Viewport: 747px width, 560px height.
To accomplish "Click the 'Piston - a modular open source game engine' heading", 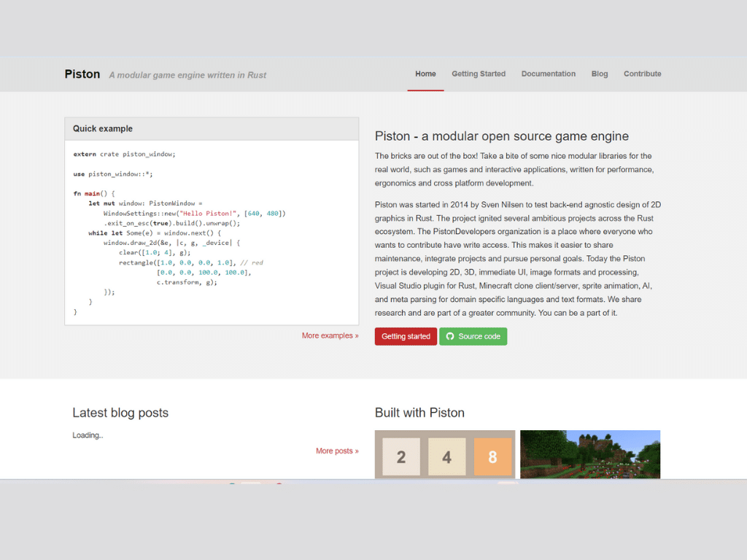I will click(x=501, y=136).
